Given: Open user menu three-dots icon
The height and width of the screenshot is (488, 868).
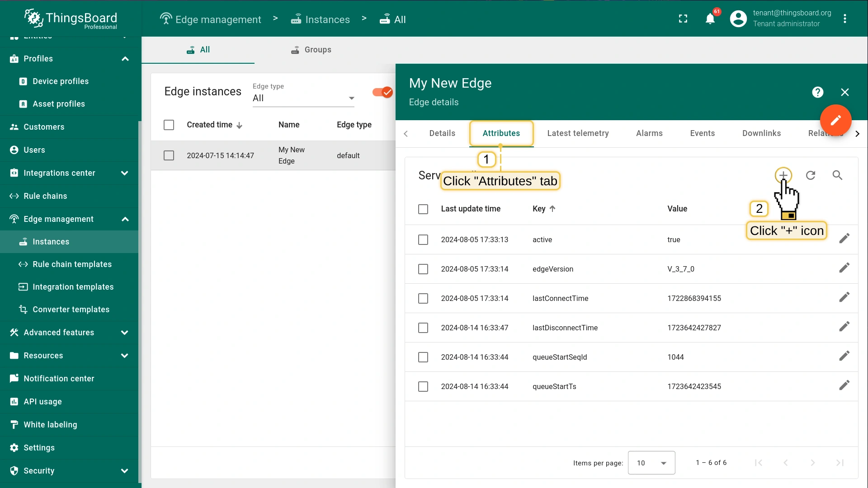Looking at the screenshot, I should tap(844, 19).
